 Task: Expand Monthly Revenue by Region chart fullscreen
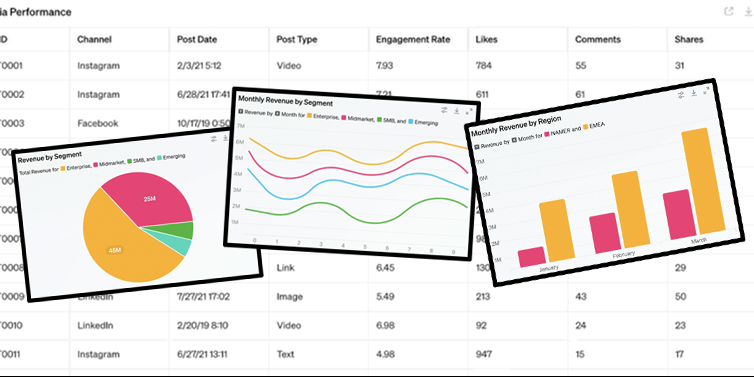706,90
